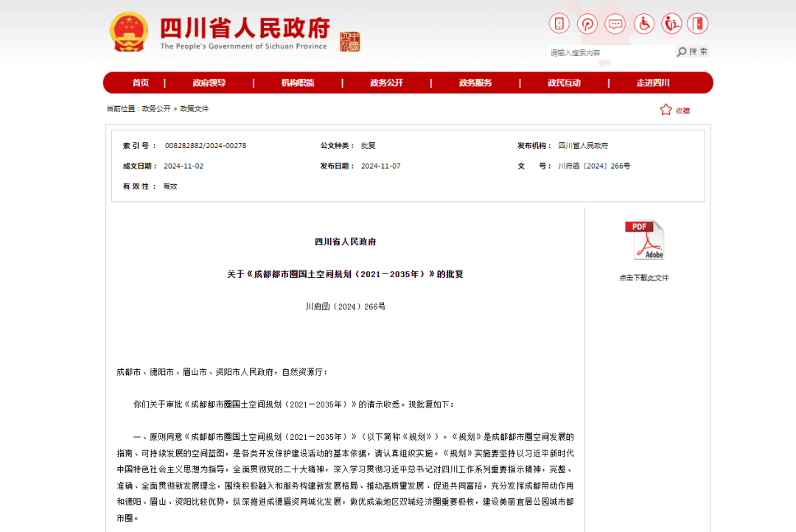Click the national emblem logo
Image resolution: width=796 pixels, height=532 pixels.
129,32
